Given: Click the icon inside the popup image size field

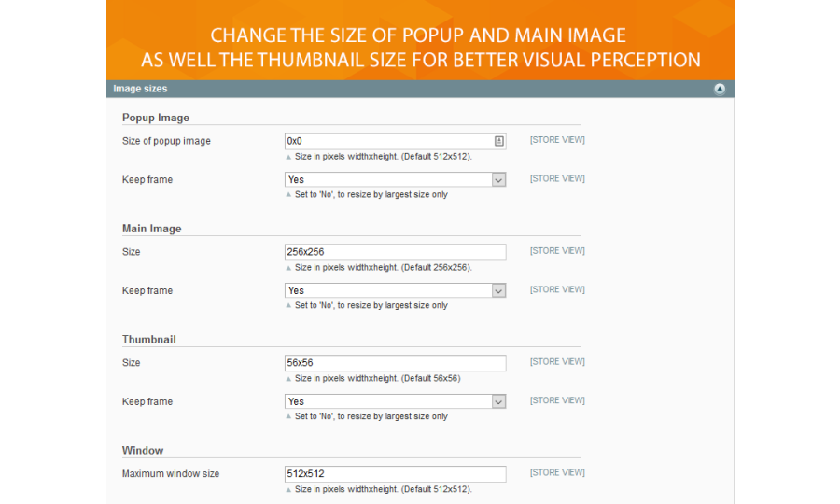Looking at the screenshot, I should coord(499,141).
